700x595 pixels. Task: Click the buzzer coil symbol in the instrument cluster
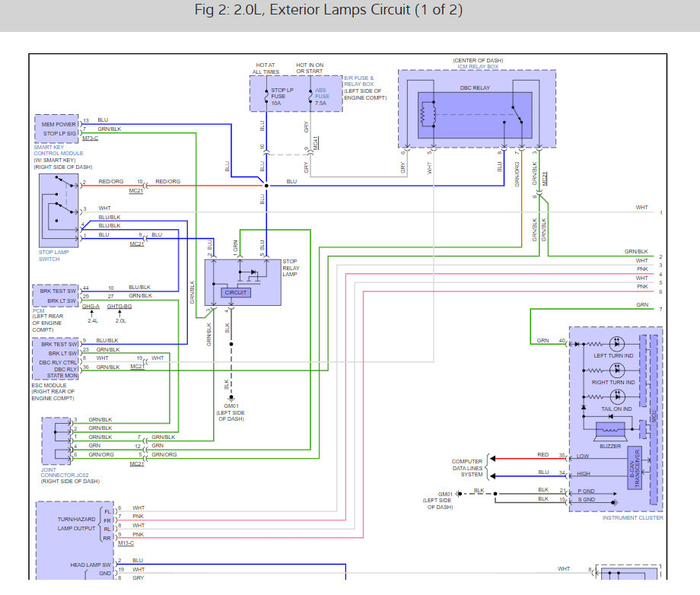611,431
